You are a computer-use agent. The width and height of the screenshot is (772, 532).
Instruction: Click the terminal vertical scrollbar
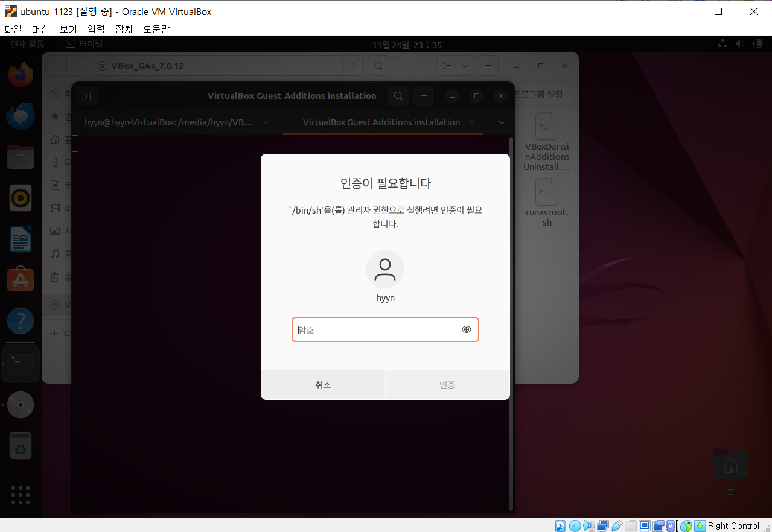tap(512, 323)
